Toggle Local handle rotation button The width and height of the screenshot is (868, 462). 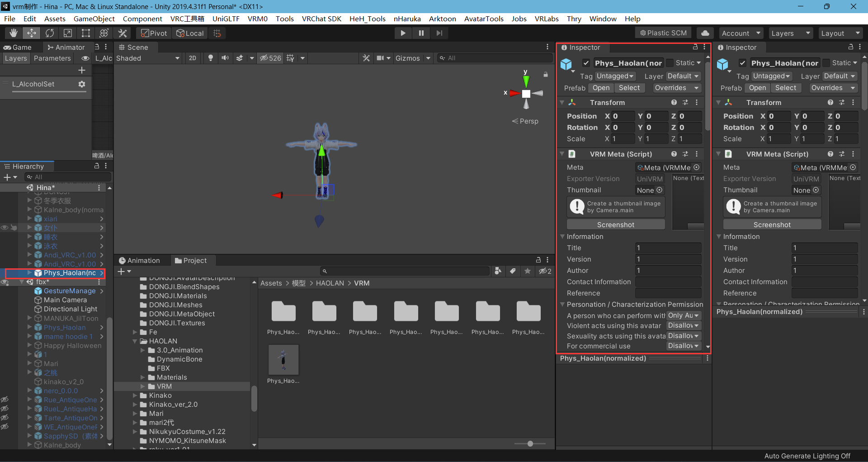pyautogui.click(x=190, y=33)
